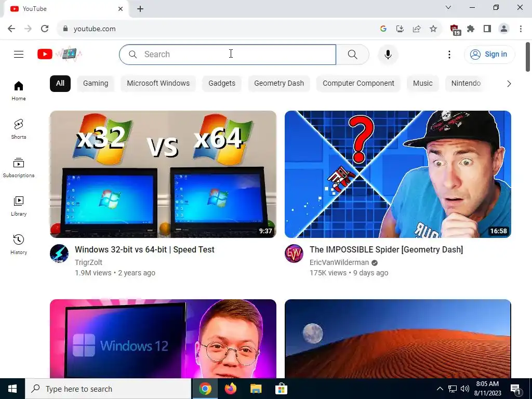Image resolution: width=532 pixels, height=399 pixels.
Task: Open History in the sidebar
Action: (19, 244)
